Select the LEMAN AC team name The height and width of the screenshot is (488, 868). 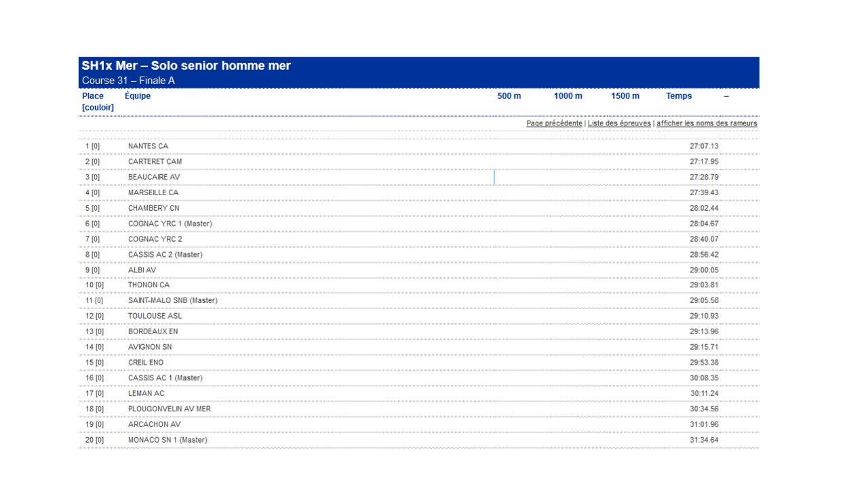pos(146,394)
